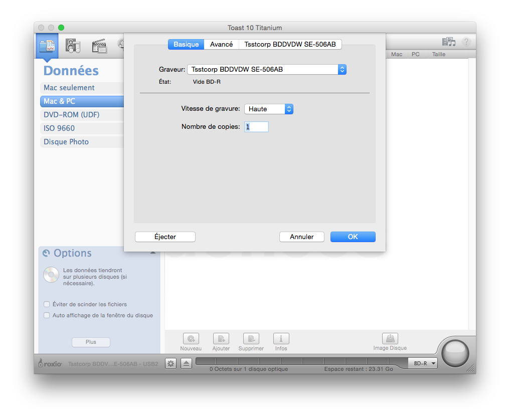
Task: Switch to the Video project clapperboard icon
Action: [x=99, y=46]
